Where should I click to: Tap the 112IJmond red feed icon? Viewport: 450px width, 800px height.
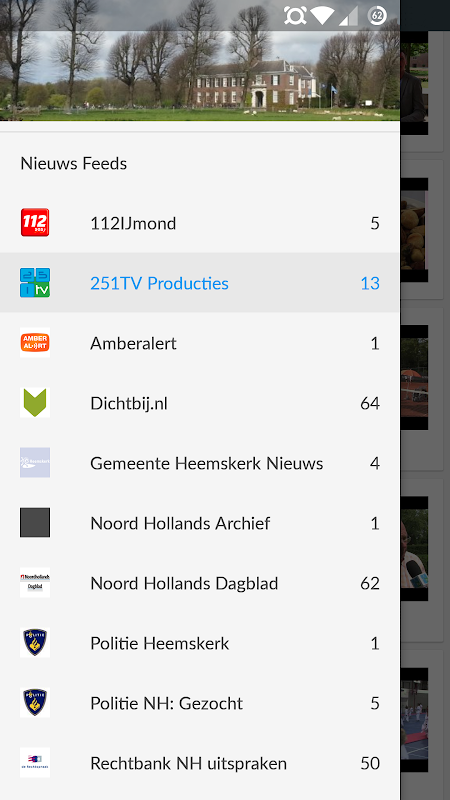click(35, 223)
